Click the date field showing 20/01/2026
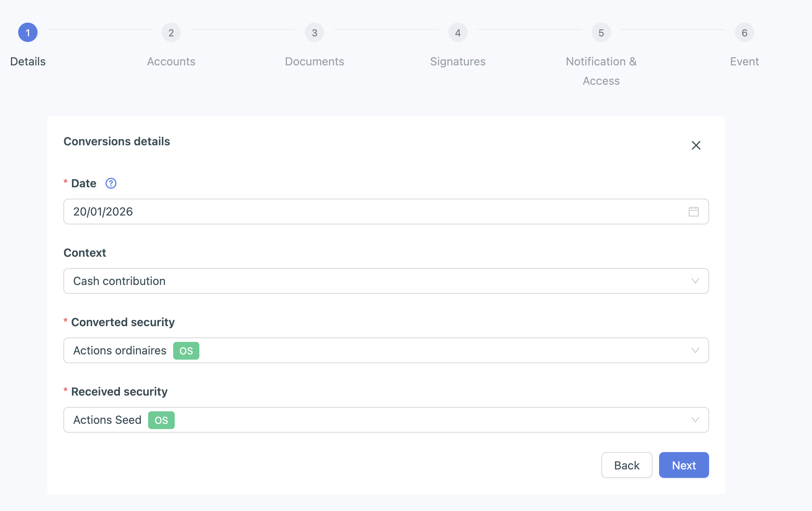The height and width of the screenshot is (511, 812). [363, 212]
